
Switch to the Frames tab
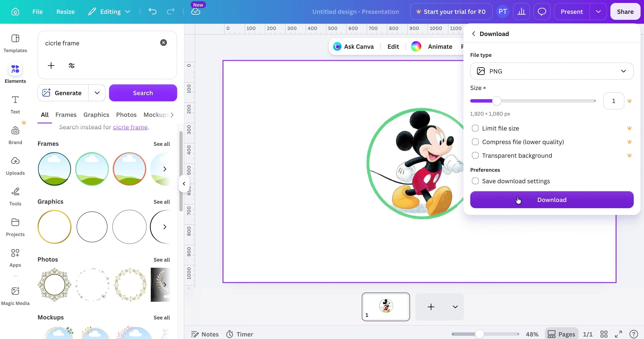[66, 115]
